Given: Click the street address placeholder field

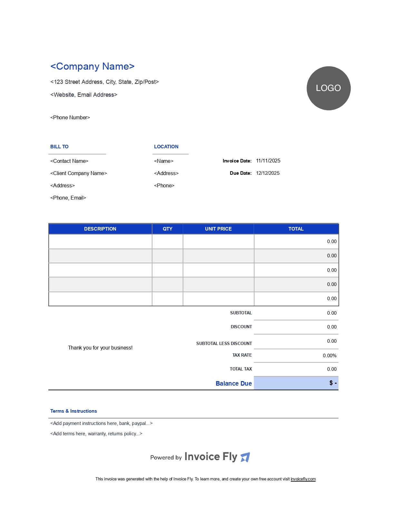Looking at the screenshot, I should pos(104,82).
